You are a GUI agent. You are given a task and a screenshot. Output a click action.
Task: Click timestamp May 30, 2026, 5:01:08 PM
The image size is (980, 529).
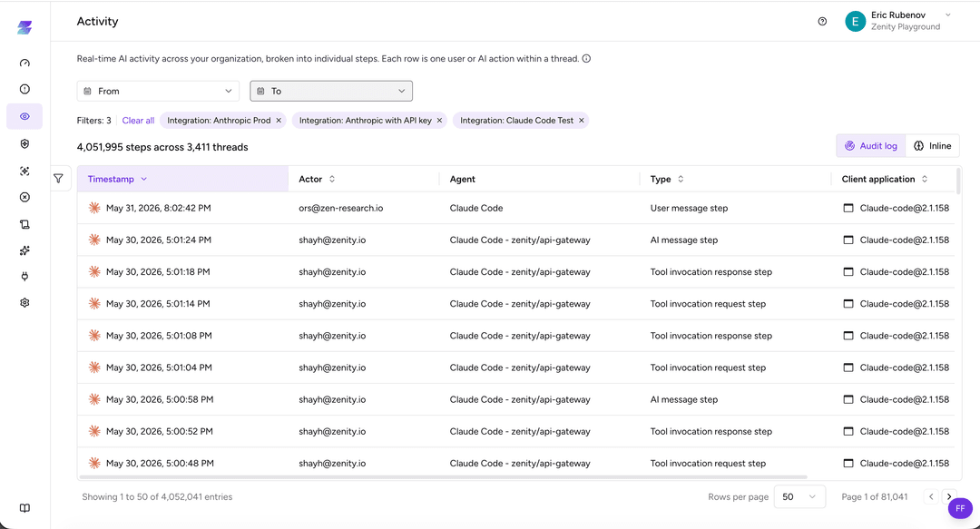click(x=159, y=336)
